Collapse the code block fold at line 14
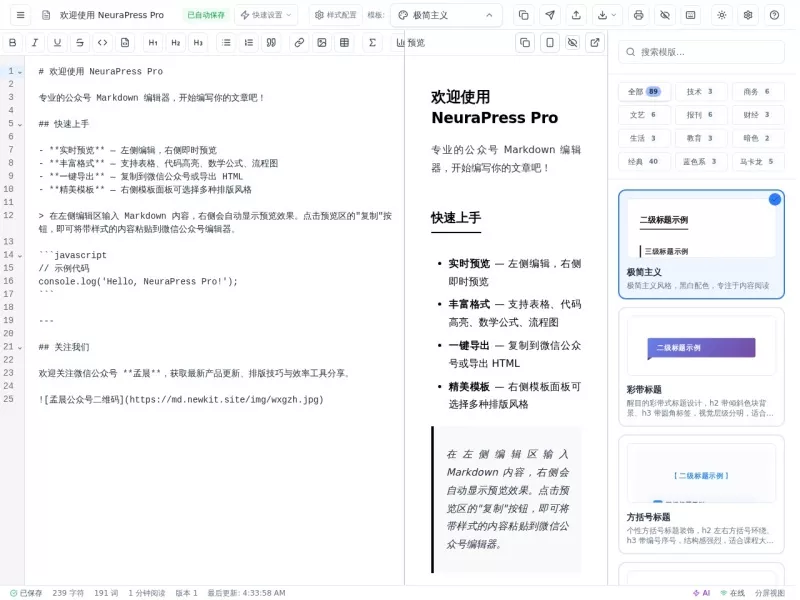Screen dimensions: 800x600 tap(20, 256)
